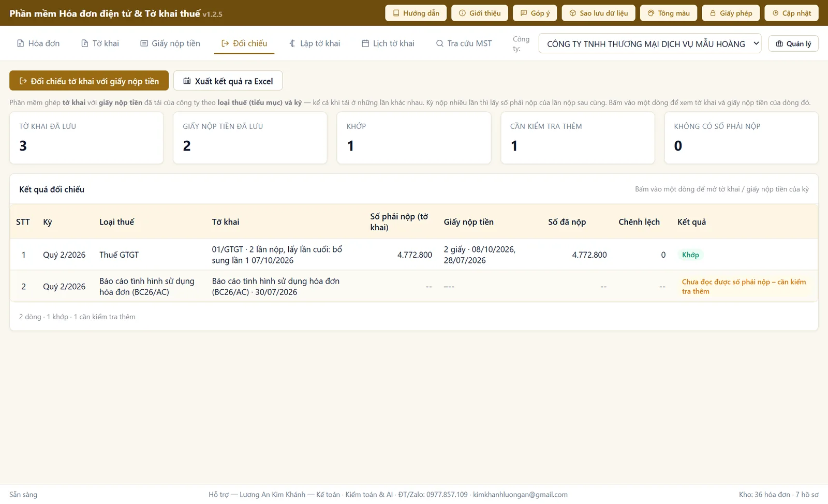Click the Cập nhật update button
Image resolution: width=828 pixels, height=504 pixels.
(791, 13)
